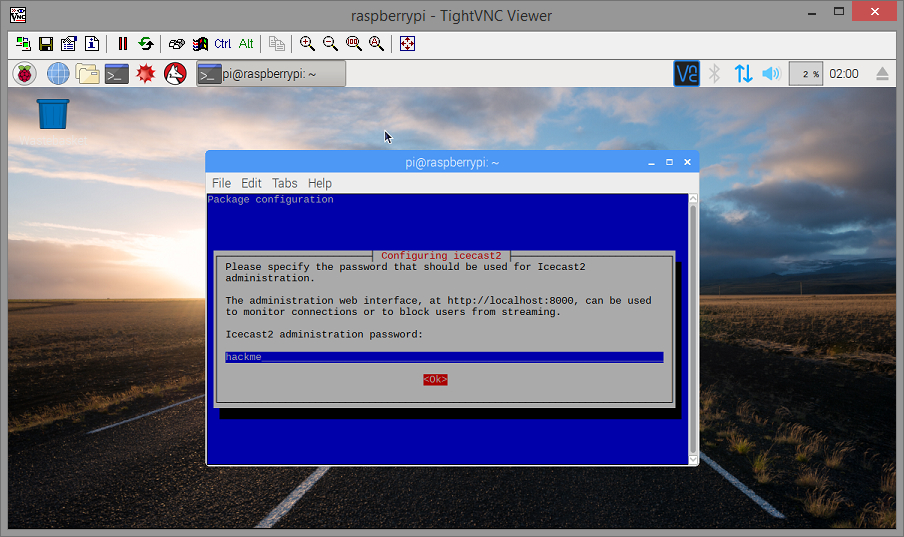Show the connection info icon
This screenshot has height=537, width=904.
click(92, 44)
